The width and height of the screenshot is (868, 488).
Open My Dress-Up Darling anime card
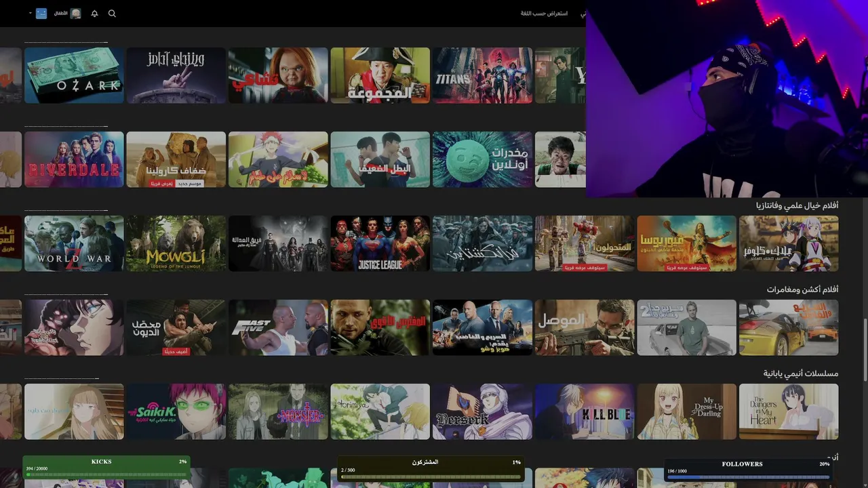[687, 411]
